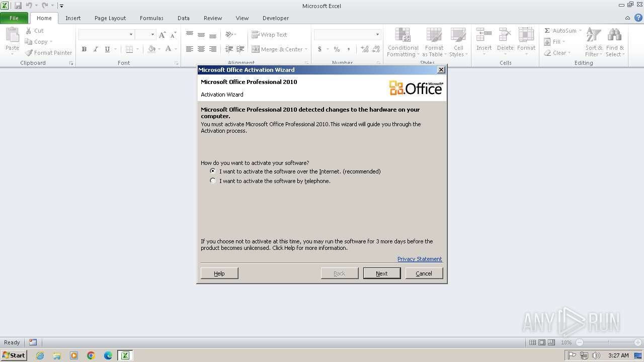Screen dimensions: 644x362
Task: Open Conditional Formatting
Action: (403, 42)
